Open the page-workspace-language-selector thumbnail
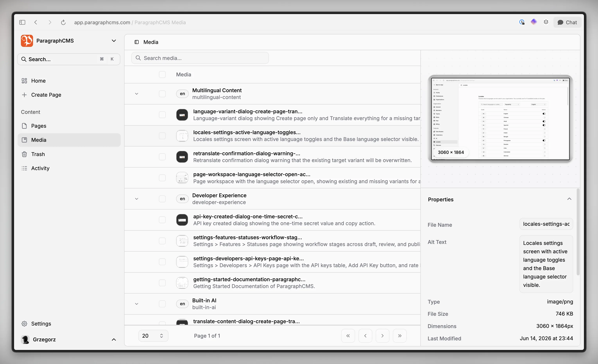The height and width of the screenshot is (364, 598). pos(182,178)
